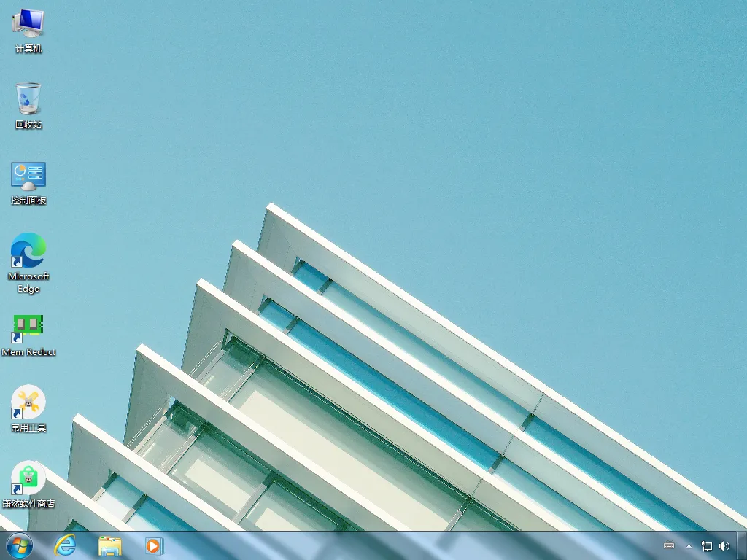Launch Windows Media Player from the taskbar

(153, 545)
